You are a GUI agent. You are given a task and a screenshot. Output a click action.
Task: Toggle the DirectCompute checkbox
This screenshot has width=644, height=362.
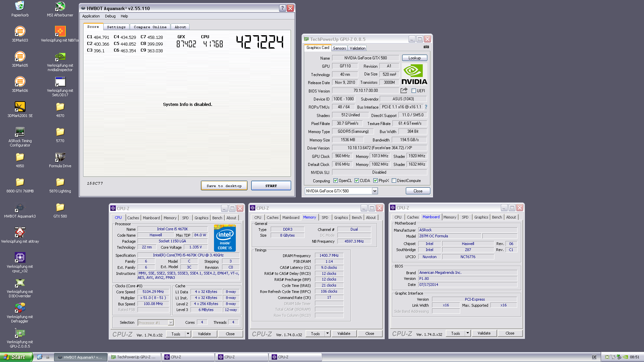394,181
